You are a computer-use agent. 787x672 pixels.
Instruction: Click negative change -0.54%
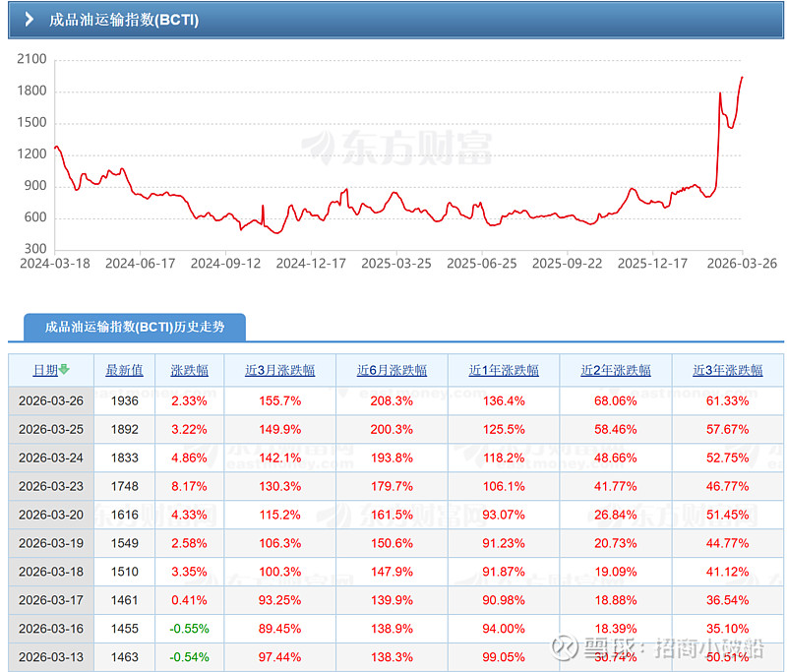coord(189,657)
